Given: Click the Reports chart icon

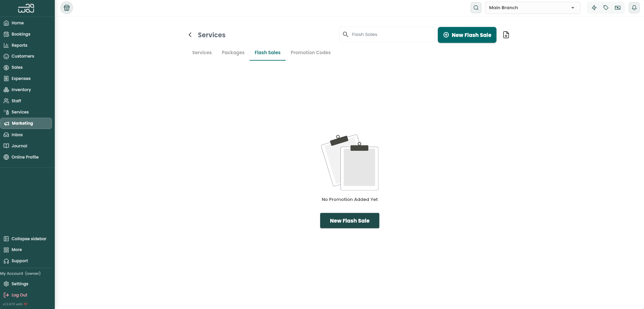Looking at the screenshot, I should (x=6, y=45).
